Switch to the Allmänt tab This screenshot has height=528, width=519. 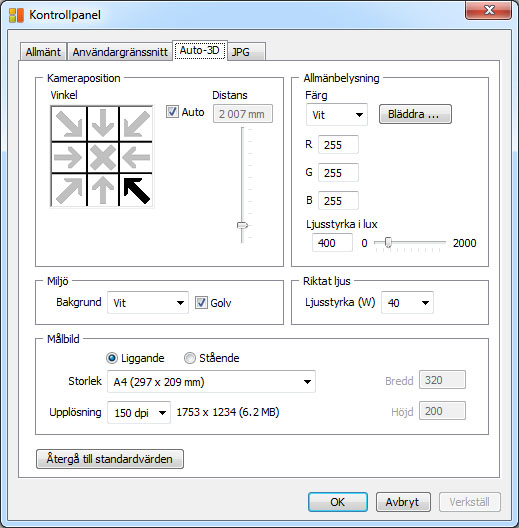[43, 52]
